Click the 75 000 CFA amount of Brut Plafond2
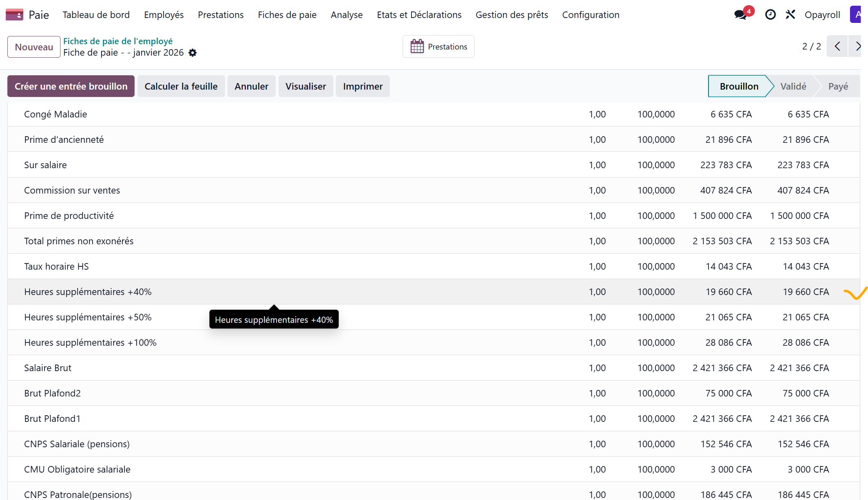The height and width of the screenshot is (500, 868). pos(729,393)
